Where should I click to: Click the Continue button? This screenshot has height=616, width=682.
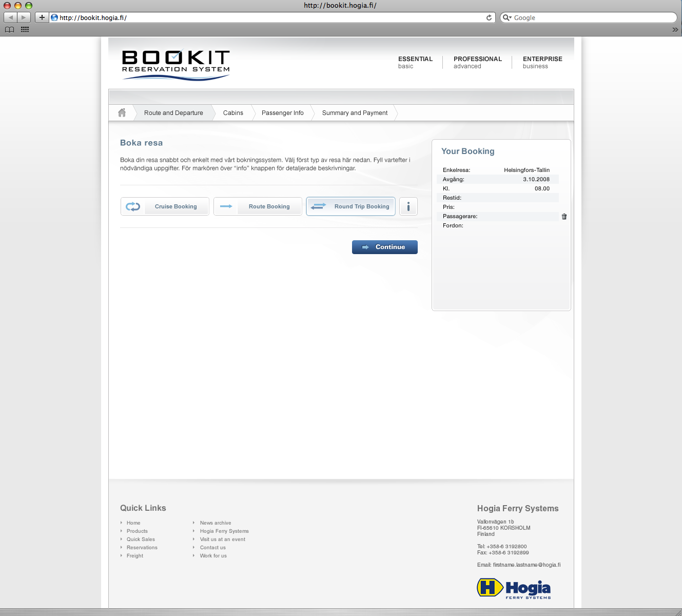tap(385, 247)
